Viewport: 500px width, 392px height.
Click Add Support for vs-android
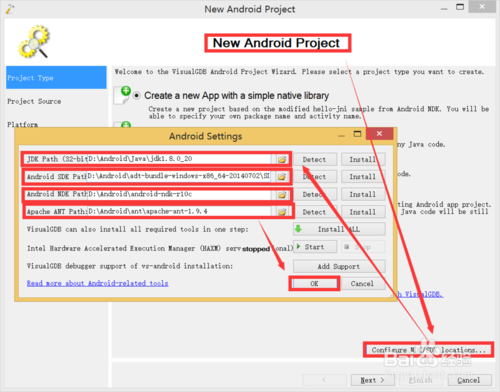coord(339,266)
